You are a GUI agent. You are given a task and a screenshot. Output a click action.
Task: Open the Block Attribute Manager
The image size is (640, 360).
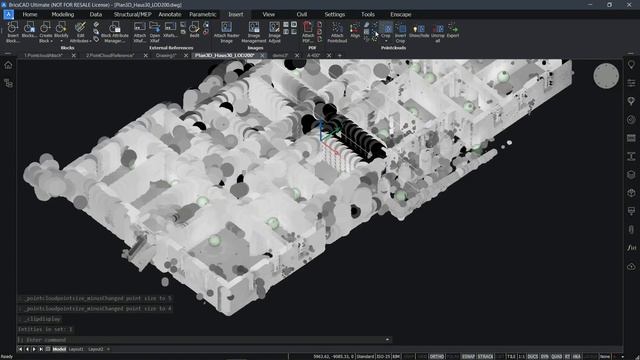coord(115,32)
